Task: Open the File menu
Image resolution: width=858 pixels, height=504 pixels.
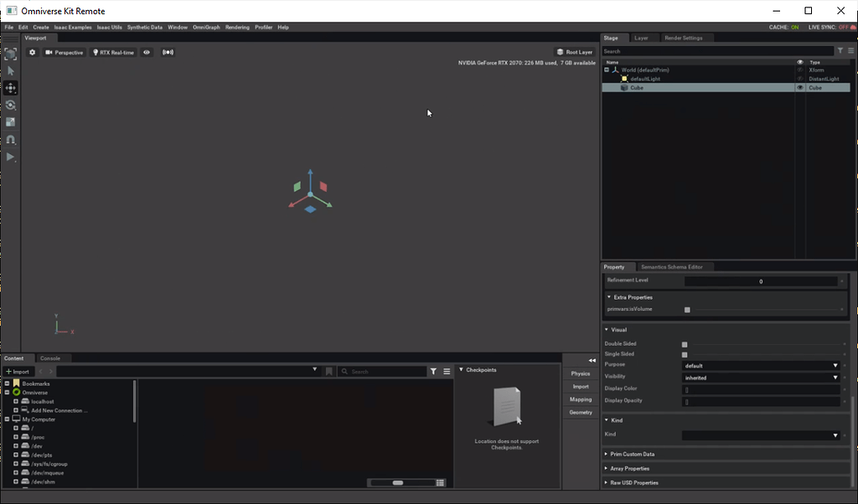Action: (8, 28)
